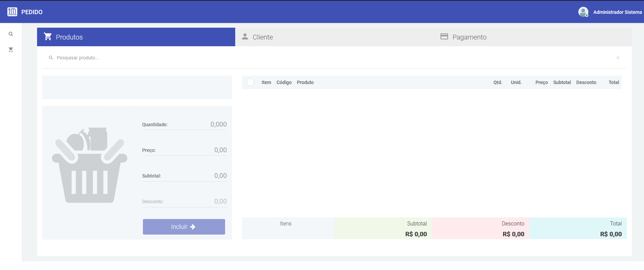This screenshot has height=270, width=644.
Task: Click the clear X icon in search bar
Action: click(618, 58)
